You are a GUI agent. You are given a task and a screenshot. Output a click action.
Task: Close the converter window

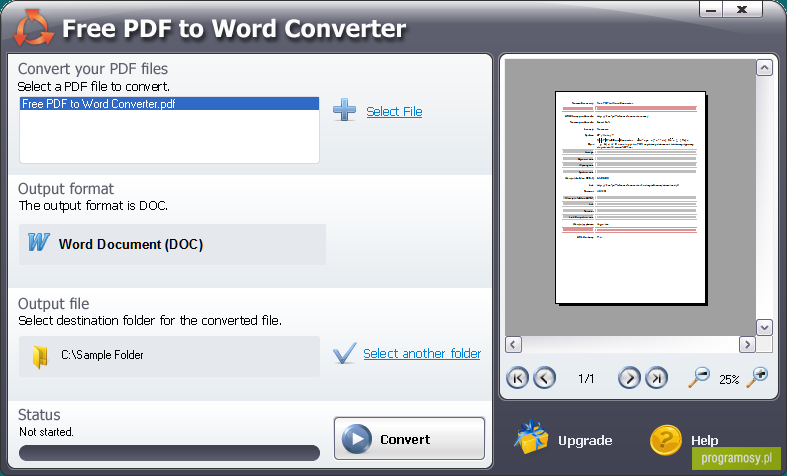click(742, 9)
